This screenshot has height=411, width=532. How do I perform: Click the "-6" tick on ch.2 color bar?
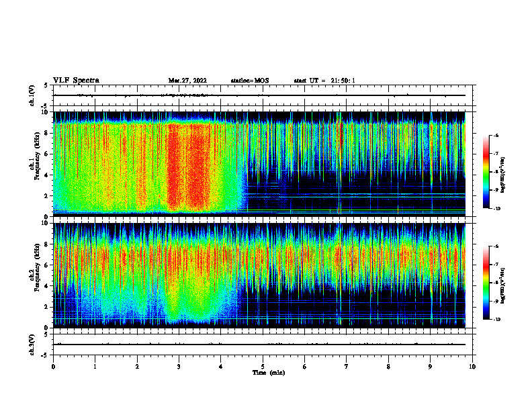(496, 246)
